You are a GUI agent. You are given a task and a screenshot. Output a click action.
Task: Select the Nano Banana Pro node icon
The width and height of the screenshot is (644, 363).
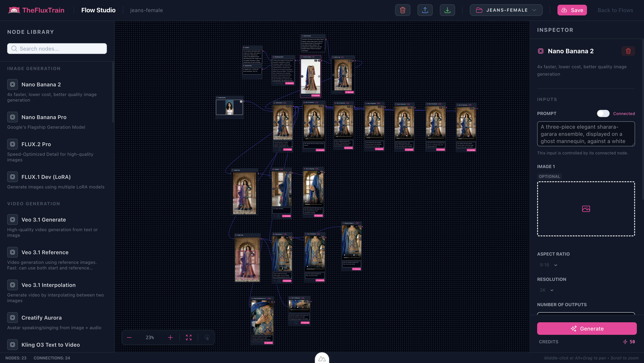point(13,117)
